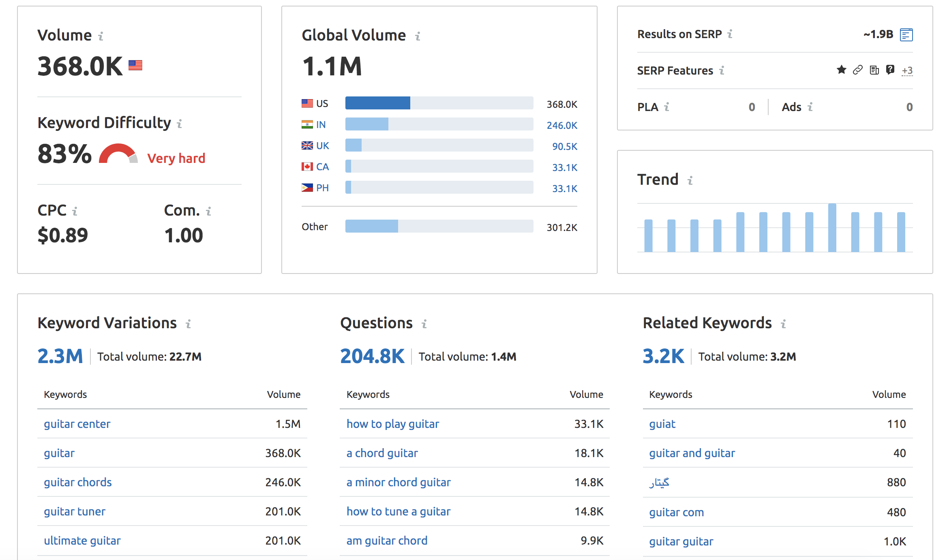Open the CA country volume link

[323, 167]
